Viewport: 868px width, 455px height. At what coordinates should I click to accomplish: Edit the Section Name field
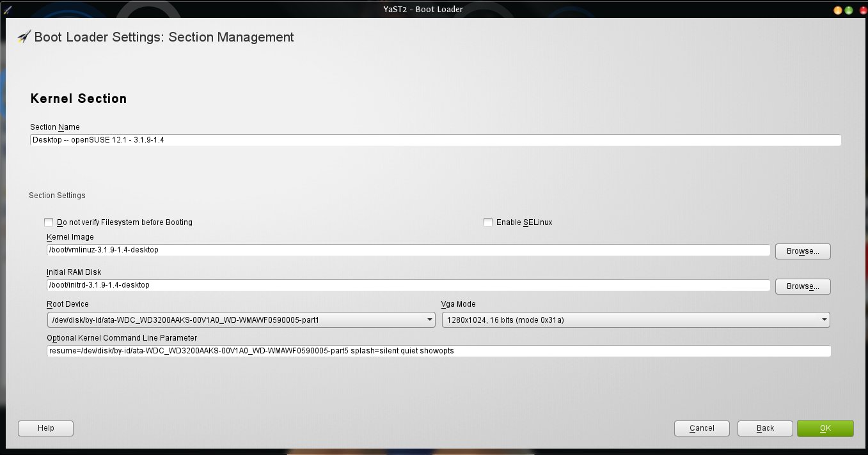[436, 140]
